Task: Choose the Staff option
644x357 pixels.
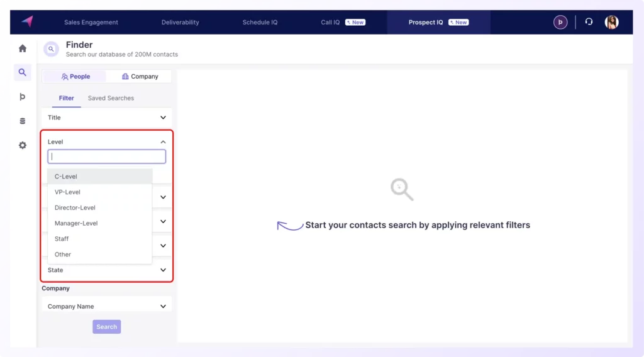Action: (100, 239)
